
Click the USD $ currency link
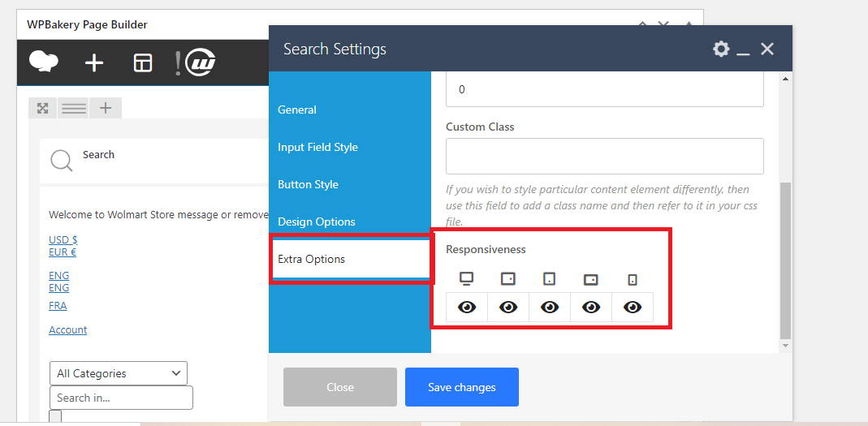63,239
